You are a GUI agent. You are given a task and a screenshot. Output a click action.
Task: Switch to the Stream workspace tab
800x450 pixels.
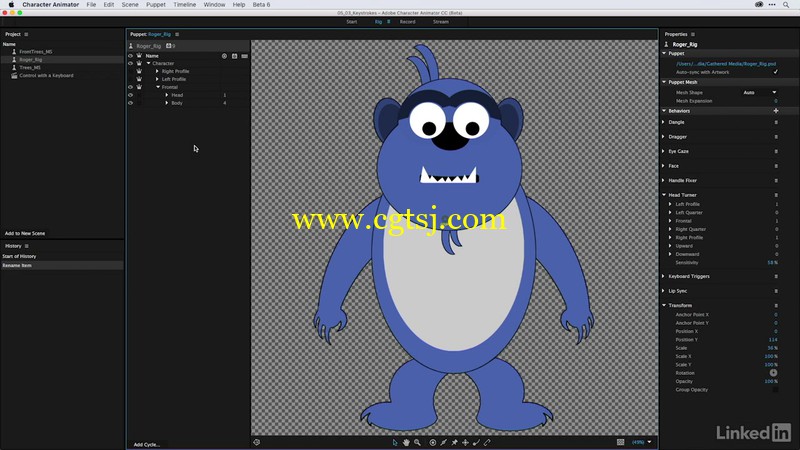[441, 22]
